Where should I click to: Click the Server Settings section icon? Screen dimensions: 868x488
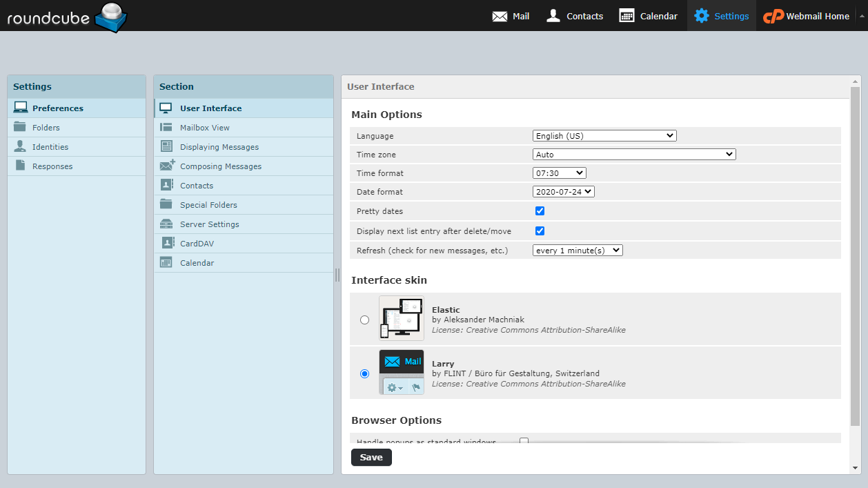[165, 224]
